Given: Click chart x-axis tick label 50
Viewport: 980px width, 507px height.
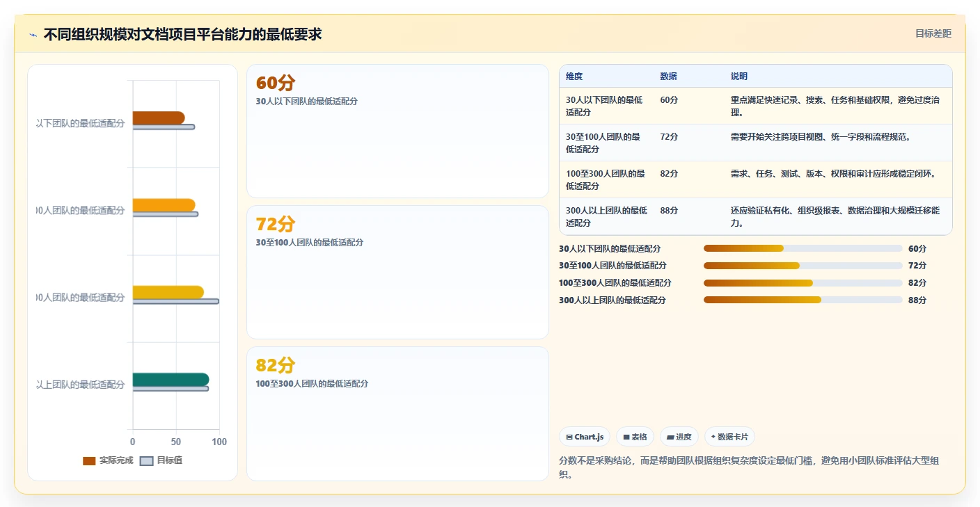Looking at the screenshot, I should click(x=176, y=442).
